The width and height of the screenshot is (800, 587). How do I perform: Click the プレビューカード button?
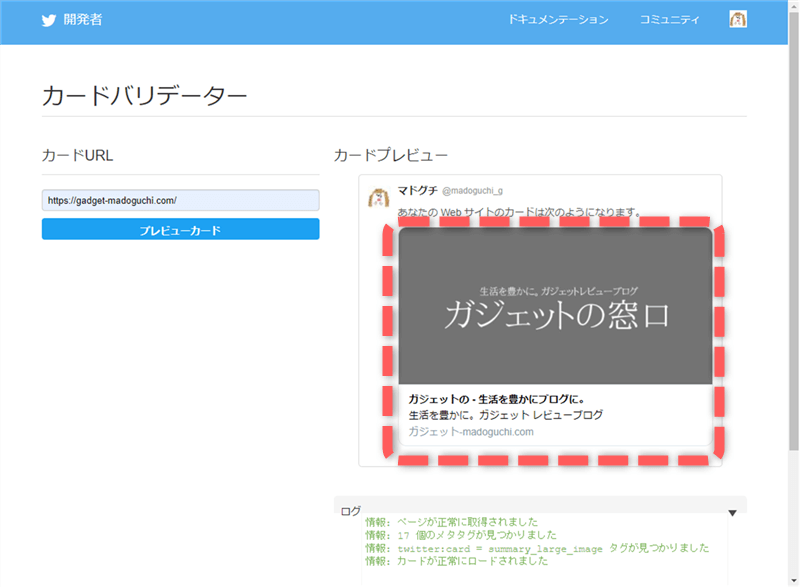pyautogui.click(x=181, y=229)
